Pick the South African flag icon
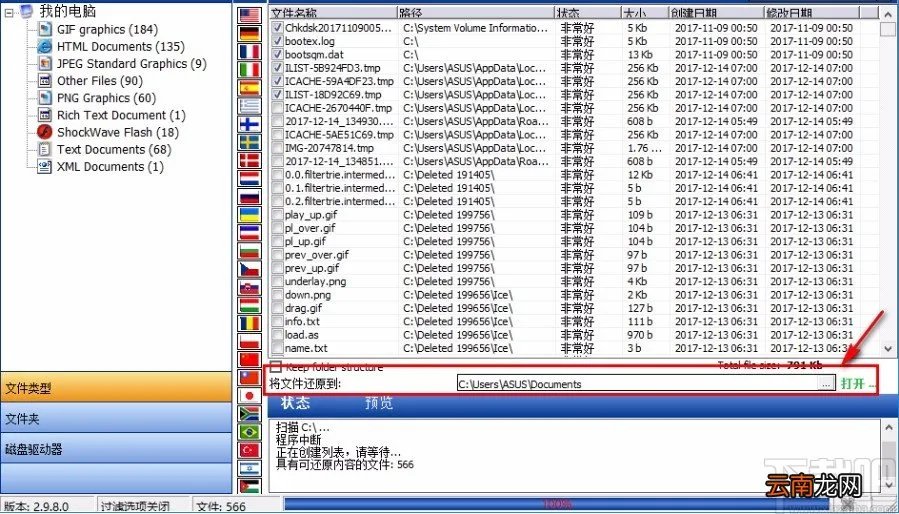Viewport: 899px width, 514px height. (250, 414)
